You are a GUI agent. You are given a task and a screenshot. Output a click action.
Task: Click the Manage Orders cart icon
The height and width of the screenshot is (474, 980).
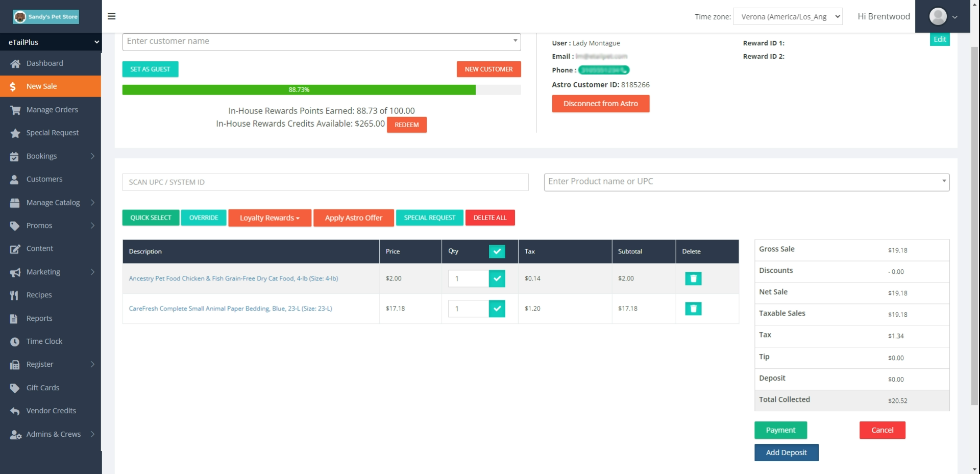(x=15, y=109)
